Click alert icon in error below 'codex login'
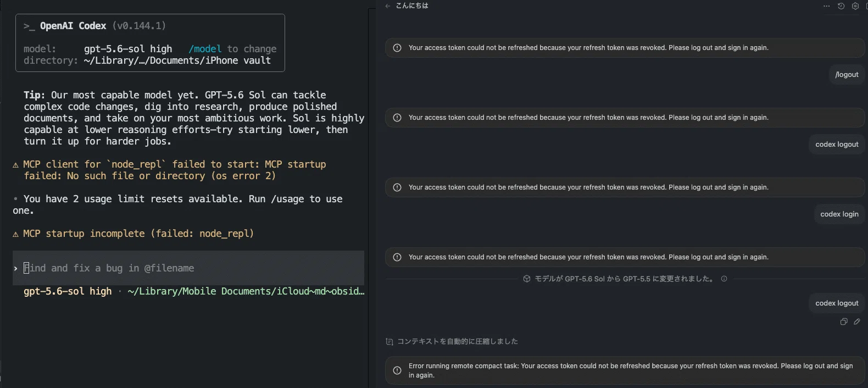Viewport: 868px width, 388px height. pos(397,257)
